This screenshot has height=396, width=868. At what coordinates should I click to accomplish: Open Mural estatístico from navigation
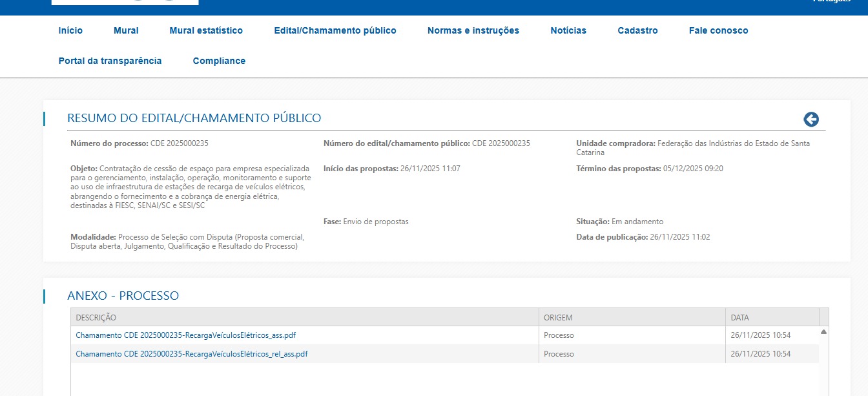(206, 30)
